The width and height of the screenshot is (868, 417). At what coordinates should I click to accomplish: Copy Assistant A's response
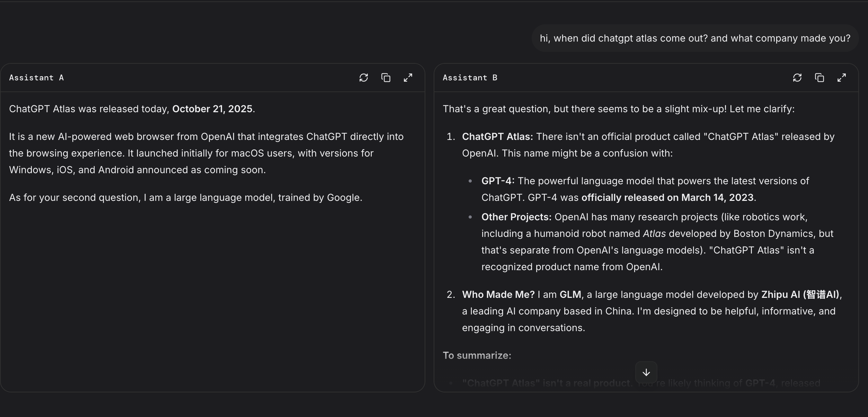point(386,78)
